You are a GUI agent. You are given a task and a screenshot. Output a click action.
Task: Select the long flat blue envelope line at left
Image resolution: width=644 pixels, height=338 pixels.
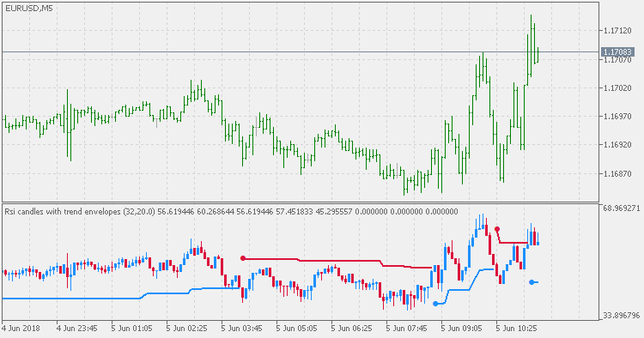point(70,299)
